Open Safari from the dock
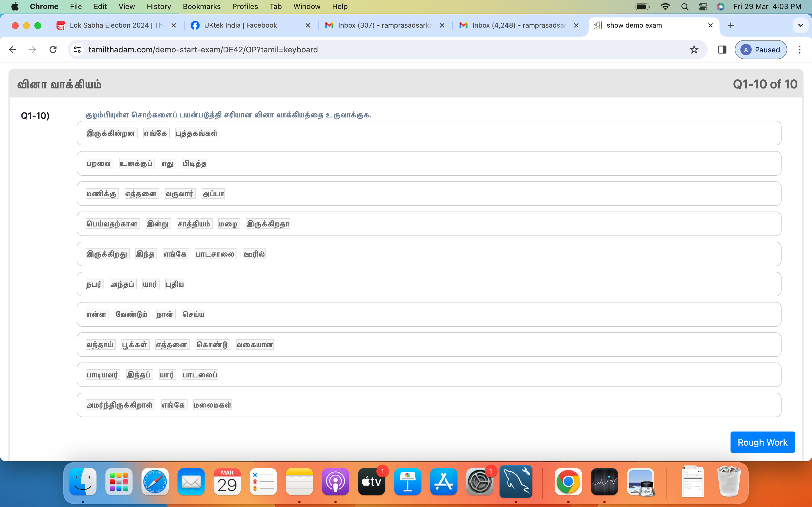Screen dimensions: 812x507 pos(155,482)
